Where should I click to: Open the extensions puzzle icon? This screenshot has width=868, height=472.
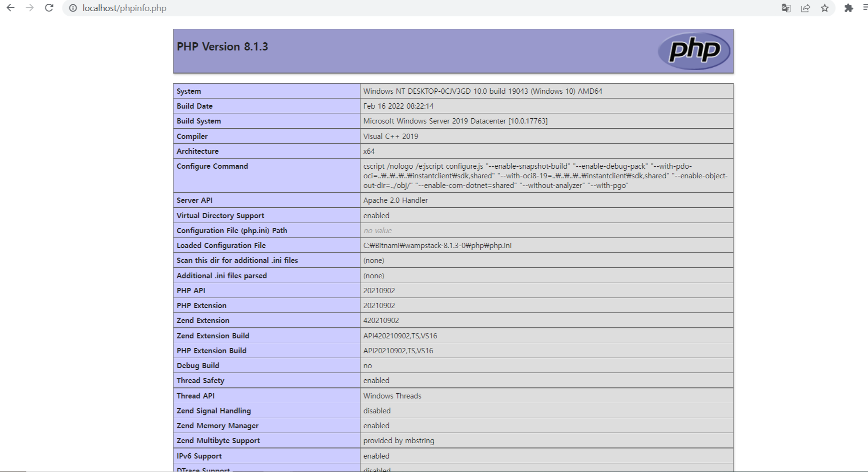click(x=849, y=8)
